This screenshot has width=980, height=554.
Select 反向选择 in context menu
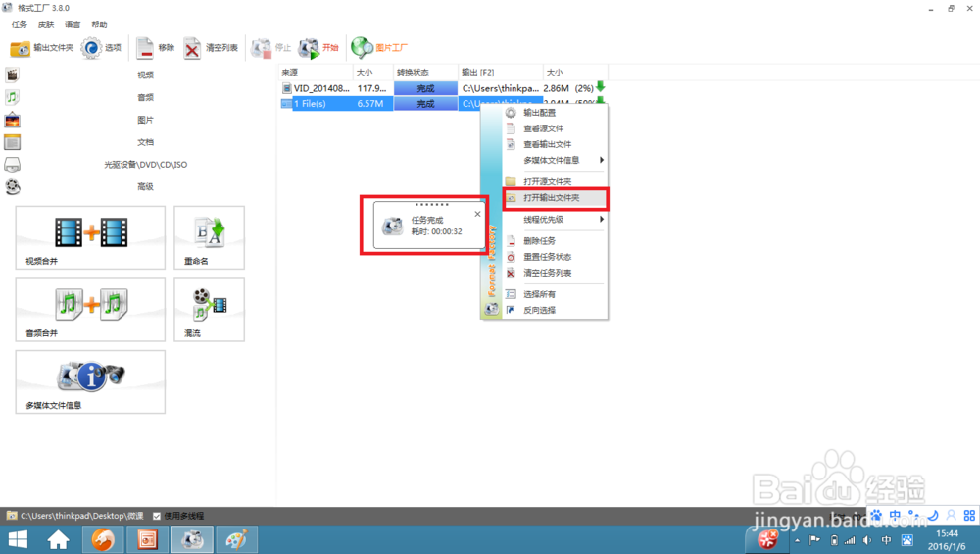point(555,310)
